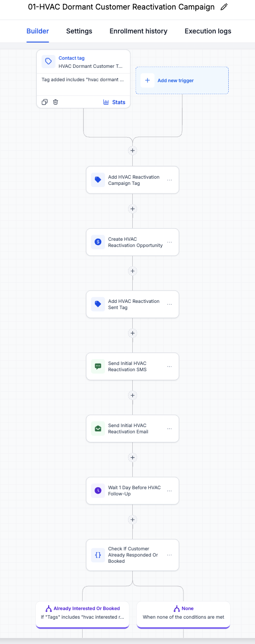View Stats for the Contact tag trigger
This screenshot has height=644, width=255.
click(x=114, y=102)
